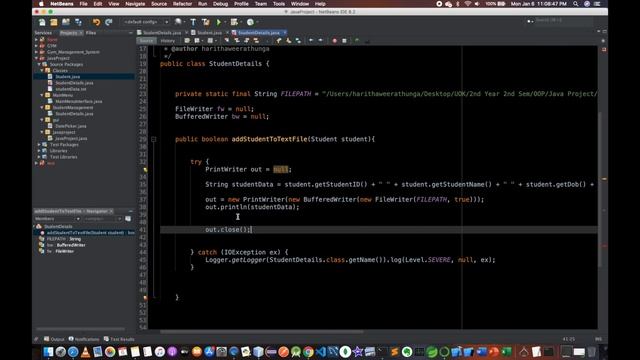This screenshot has height=360, width=640.
Task: Click the Source view button
Action: coord(147,40)
